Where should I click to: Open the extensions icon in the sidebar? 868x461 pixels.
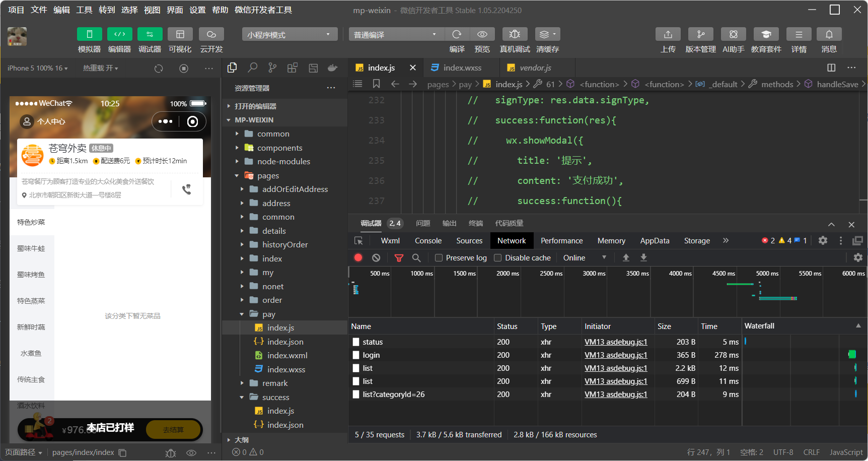pos(293,68)
